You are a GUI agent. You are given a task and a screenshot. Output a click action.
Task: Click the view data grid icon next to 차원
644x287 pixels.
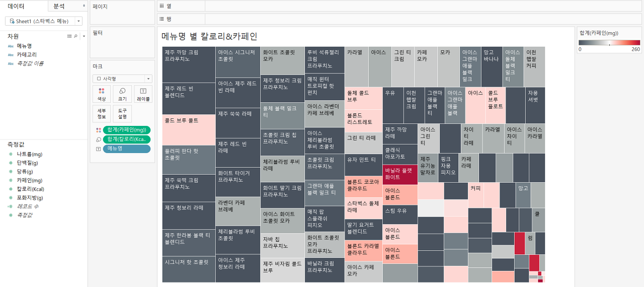point(69,36)
